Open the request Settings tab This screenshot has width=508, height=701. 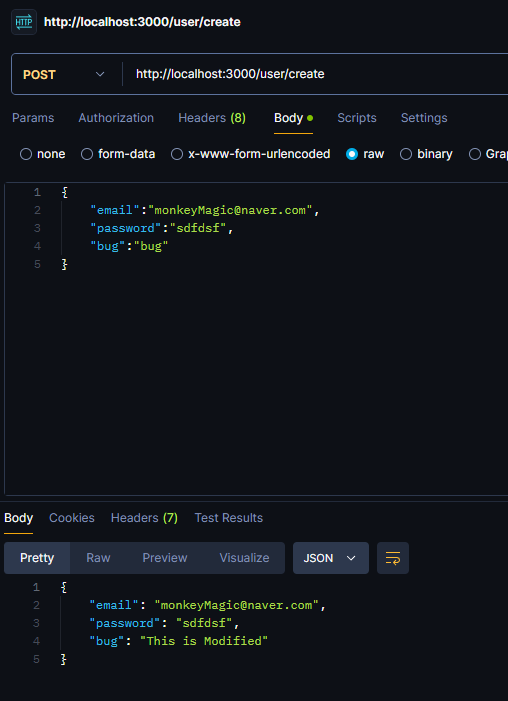424,118
